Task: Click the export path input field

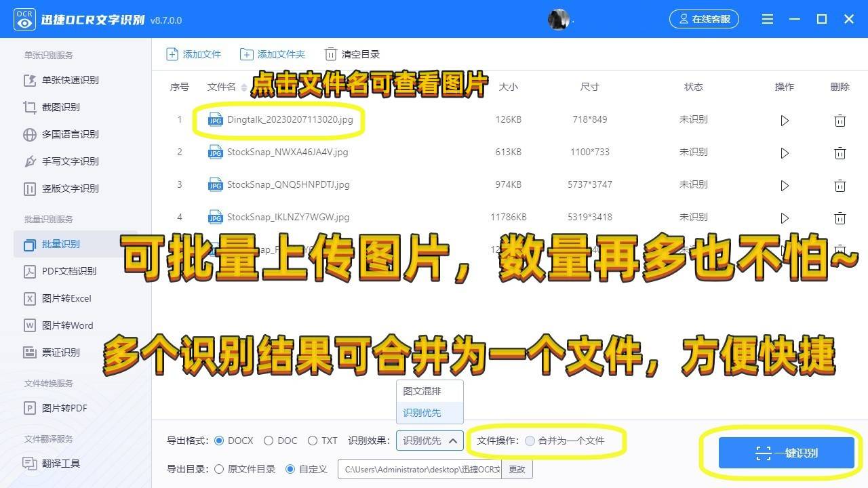Action: tap(420, 469)
